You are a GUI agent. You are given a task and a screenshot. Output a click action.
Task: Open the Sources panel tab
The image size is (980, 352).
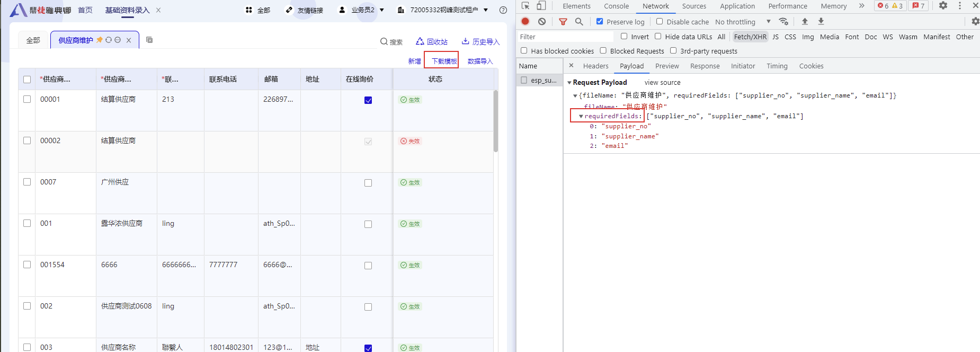pos(694,6)
